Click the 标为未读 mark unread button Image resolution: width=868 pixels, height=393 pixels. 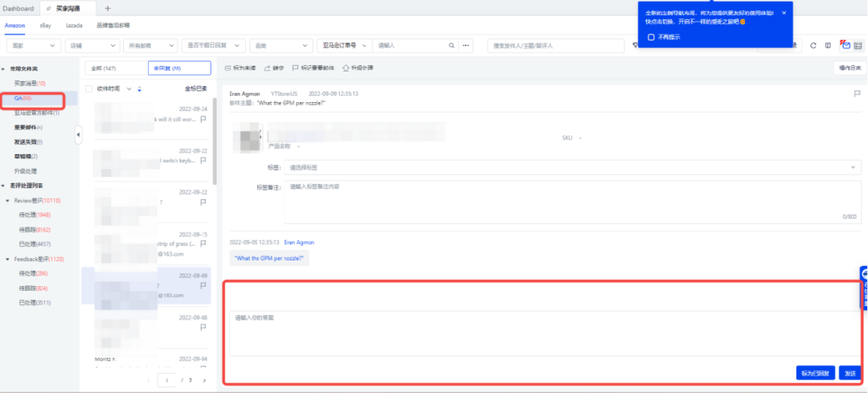241,68
